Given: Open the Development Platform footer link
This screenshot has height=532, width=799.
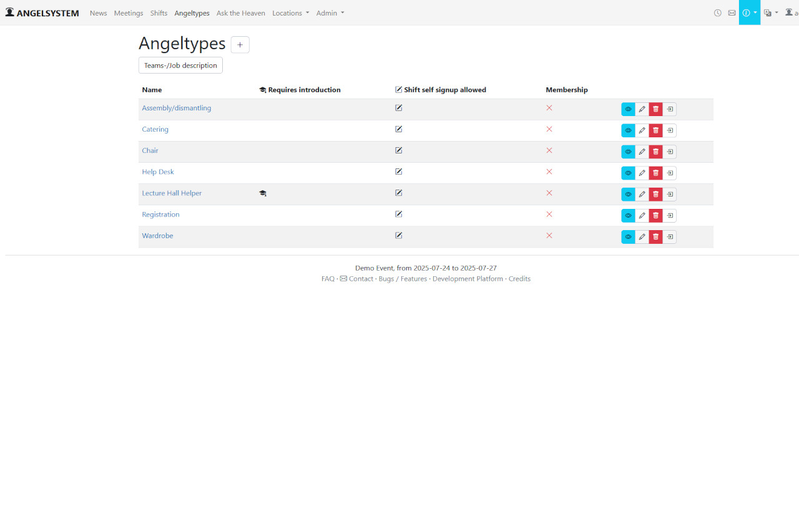Looking at the screenshot, I should pos(468,279).
